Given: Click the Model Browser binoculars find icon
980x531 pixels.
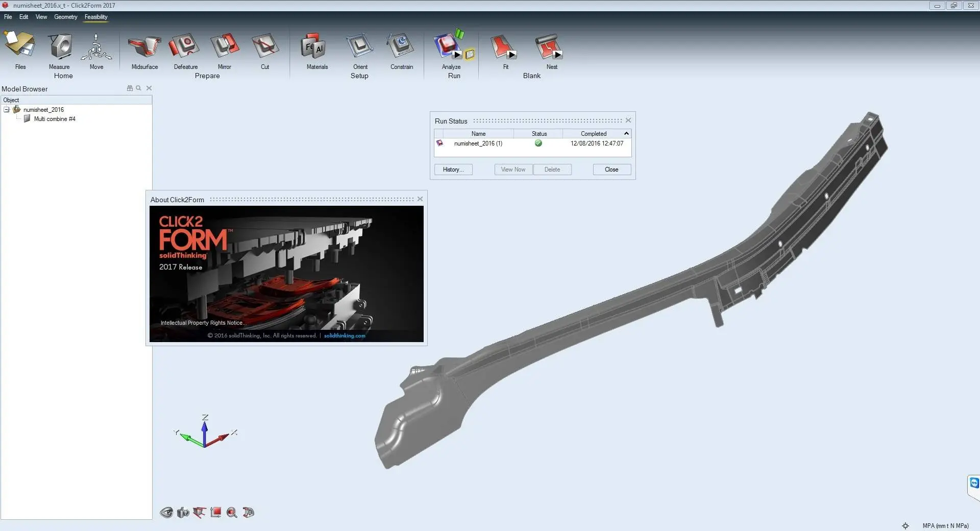Looking at the screenshot, I should [x=130, y=88].
